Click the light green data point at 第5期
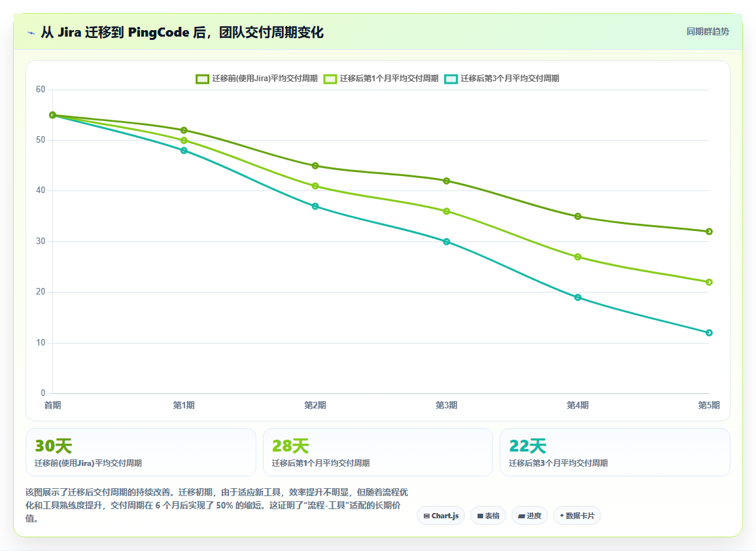Screen dimensions: 756x551 pos(709,282)
